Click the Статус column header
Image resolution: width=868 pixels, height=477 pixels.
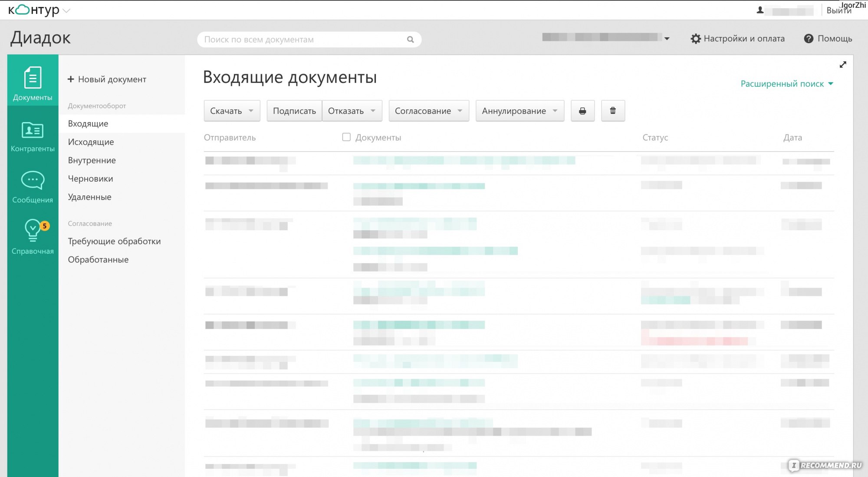coord(655,138)
